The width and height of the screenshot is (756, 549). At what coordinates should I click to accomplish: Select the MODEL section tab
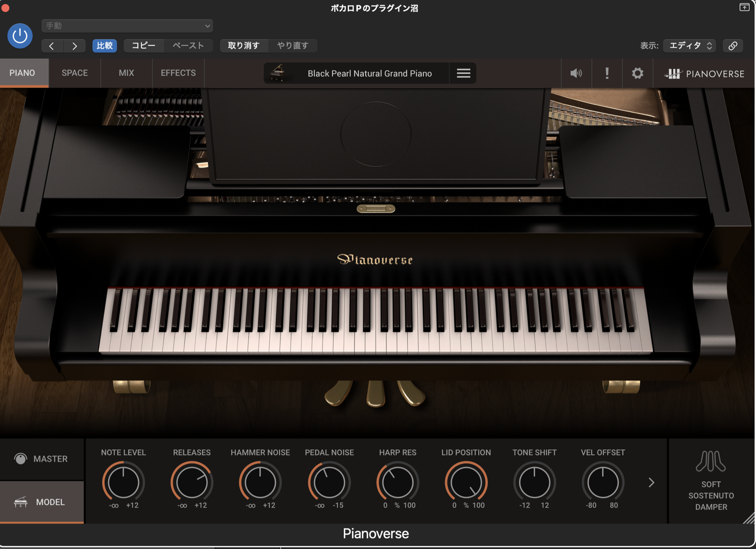coord(42,502)
